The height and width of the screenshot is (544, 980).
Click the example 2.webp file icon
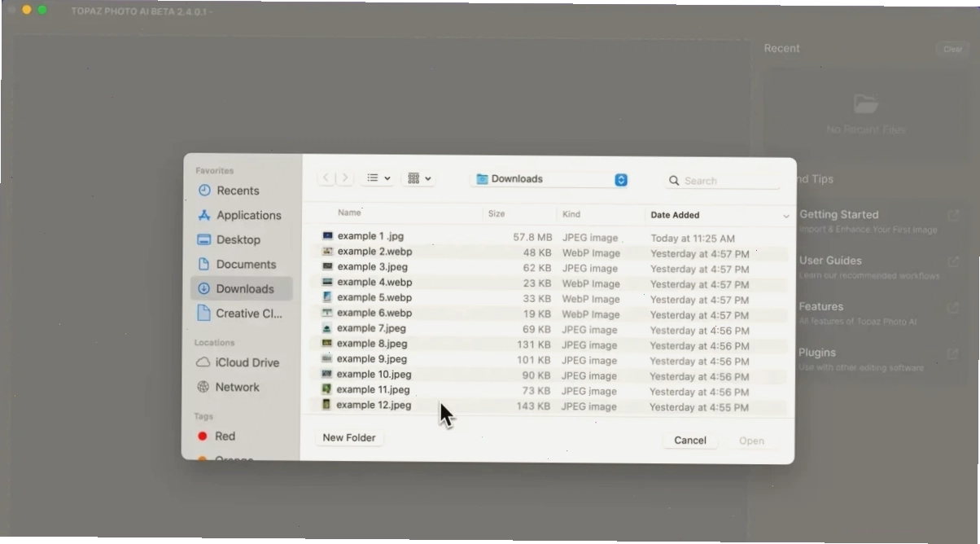tap(327, 252)
